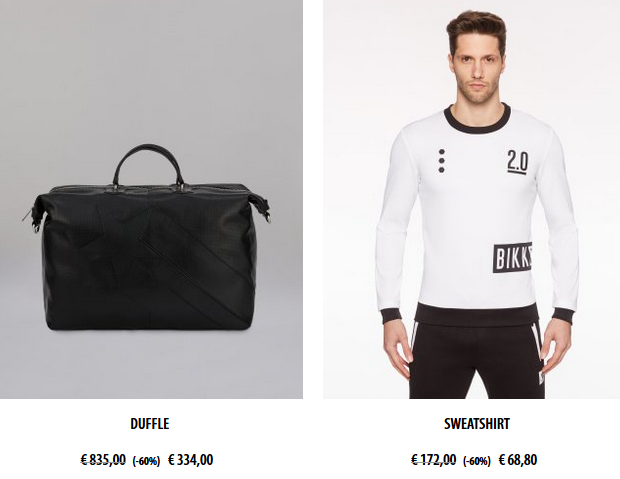Click the duffle sale price €334,00
This screenshot has width=620, height=479.
click(x=191, y=460)
